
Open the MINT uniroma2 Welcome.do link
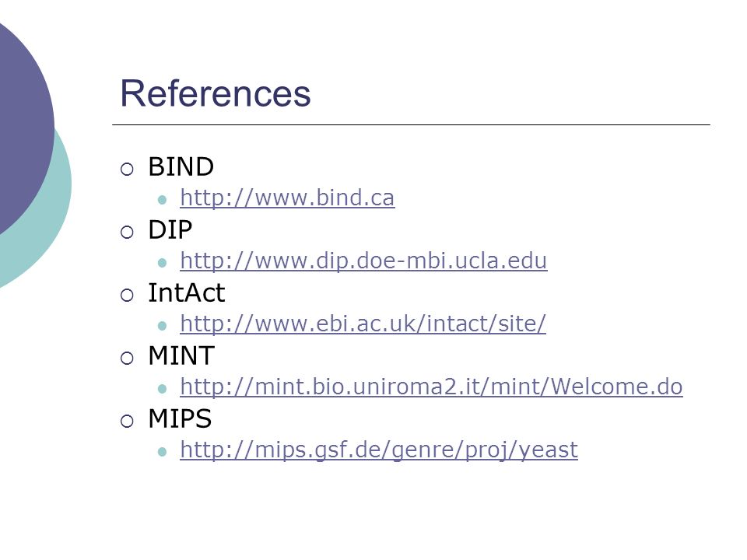coord(431,387)
